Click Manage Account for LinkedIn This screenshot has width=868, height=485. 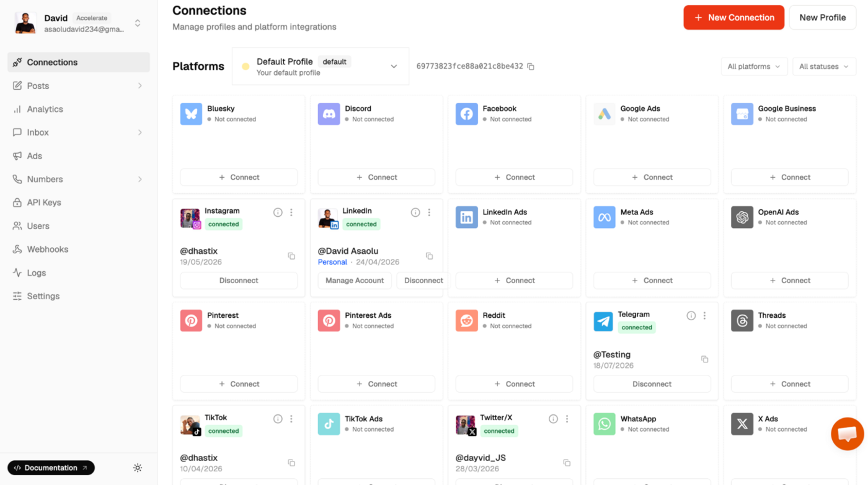tap(355, 281)
